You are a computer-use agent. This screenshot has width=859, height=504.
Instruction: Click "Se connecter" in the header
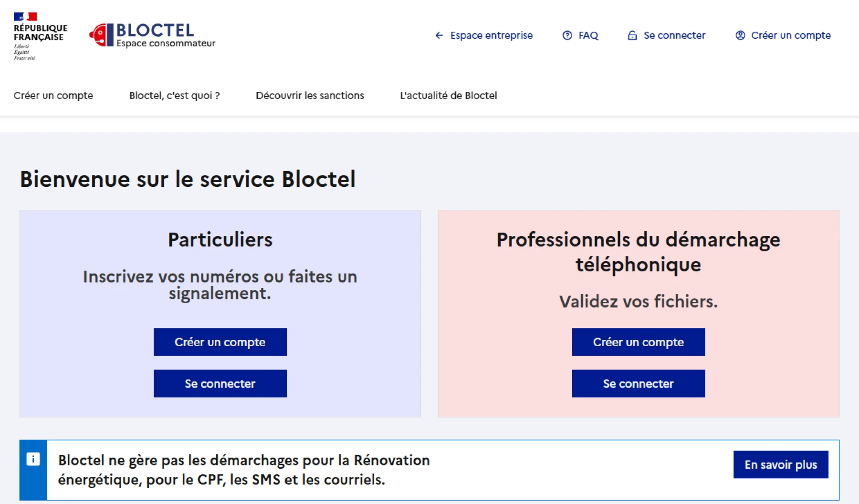[x=674, y=35]
